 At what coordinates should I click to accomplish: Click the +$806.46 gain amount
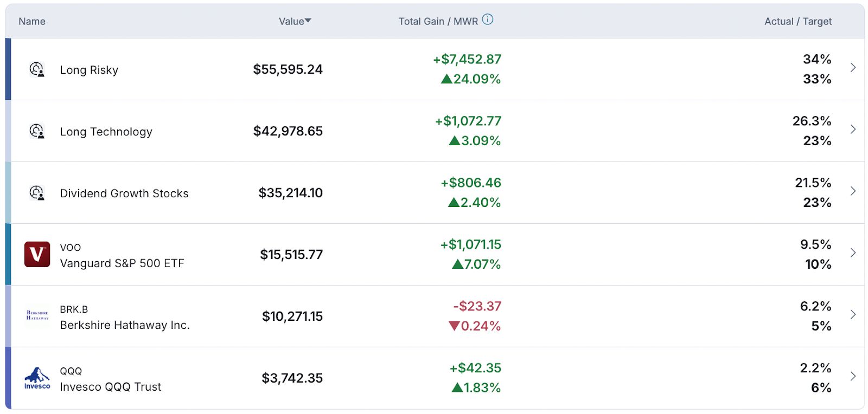(x=471, y=183)
